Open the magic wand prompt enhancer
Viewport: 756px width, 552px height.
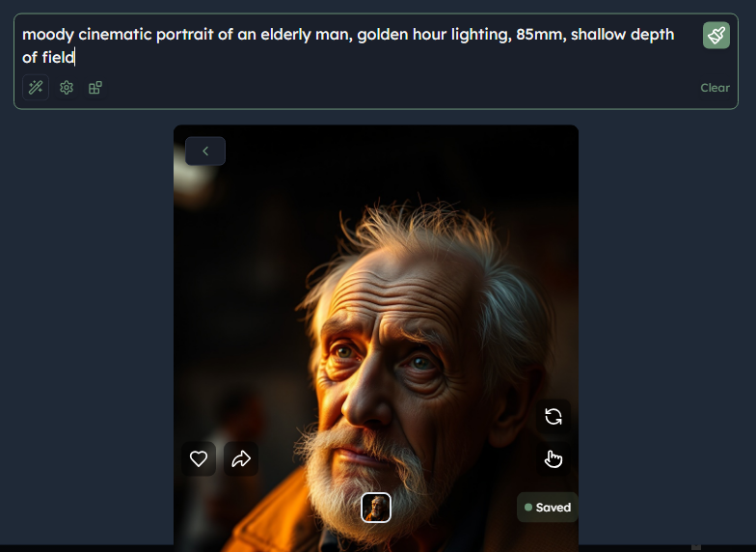pyautogui.click(x=36, y=87)
